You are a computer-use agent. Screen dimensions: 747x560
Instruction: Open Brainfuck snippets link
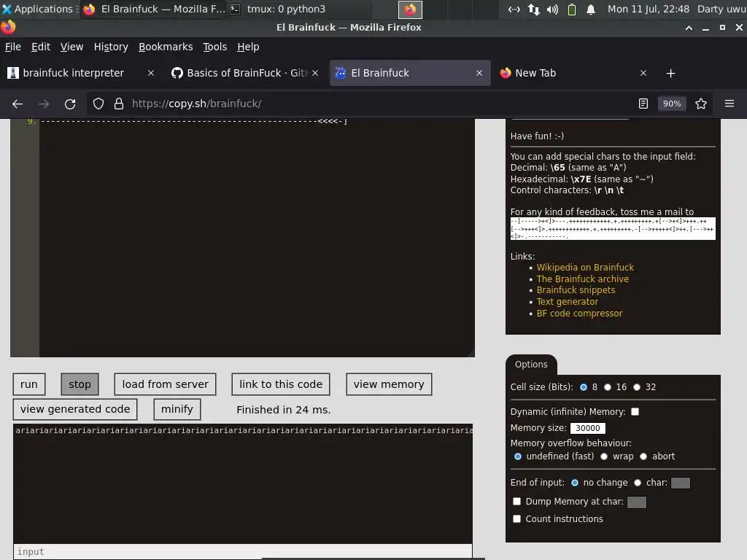pyautogui.click(x=576, y=290)
